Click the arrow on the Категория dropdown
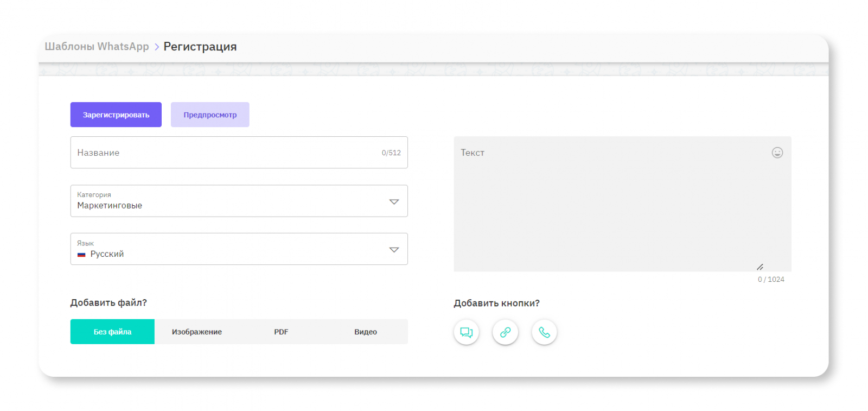The height and width of the screenshot is (411, 868). point(394,201)
